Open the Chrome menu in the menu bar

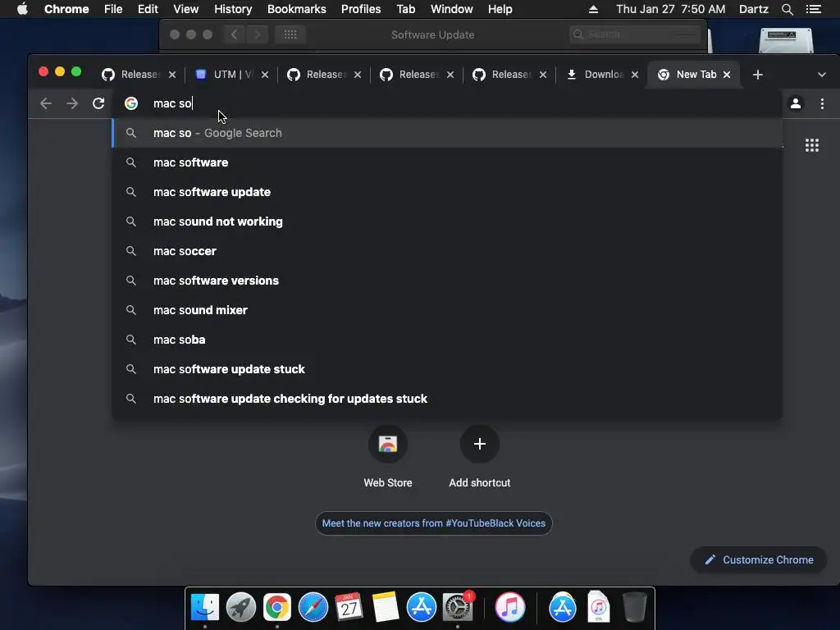[x=66, y=9]
